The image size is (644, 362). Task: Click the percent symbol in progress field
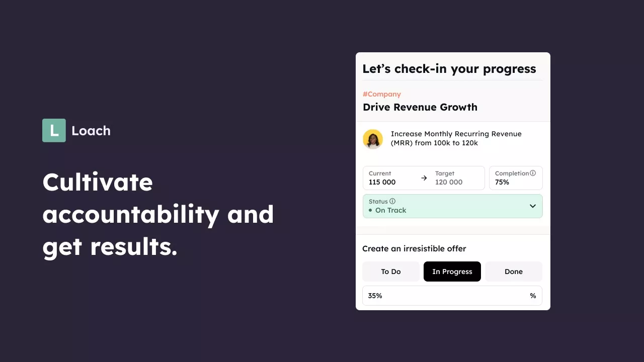(x=533, y=296)
